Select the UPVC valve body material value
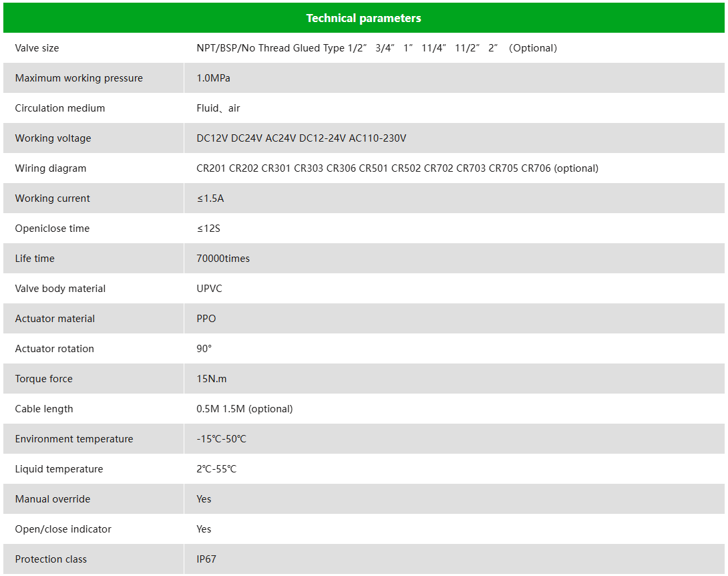728x576 pixels. point(209,289)
